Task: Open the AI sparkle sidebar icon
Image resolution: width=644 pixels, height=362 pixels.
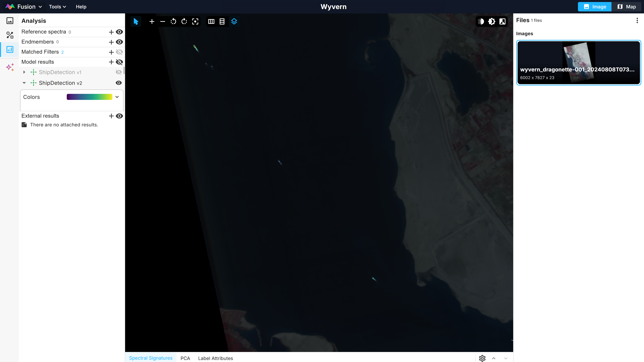Action: pyautogui.click(x=10, y=67)
